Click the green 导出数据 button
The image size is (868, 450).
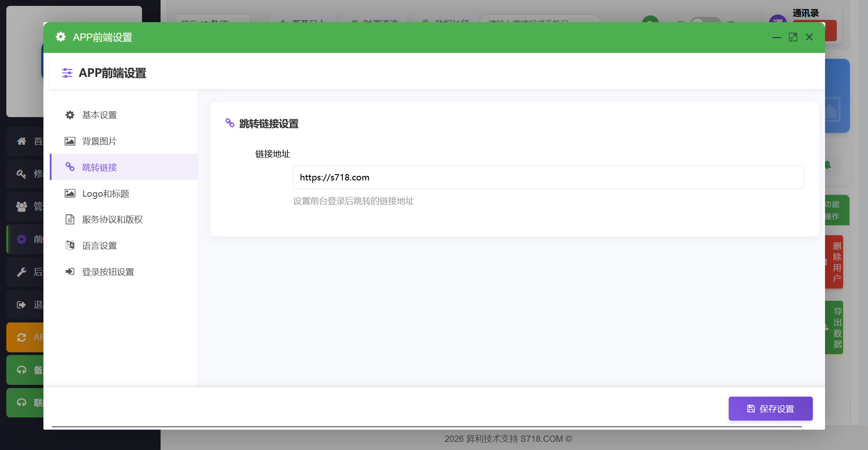(836, 327)
